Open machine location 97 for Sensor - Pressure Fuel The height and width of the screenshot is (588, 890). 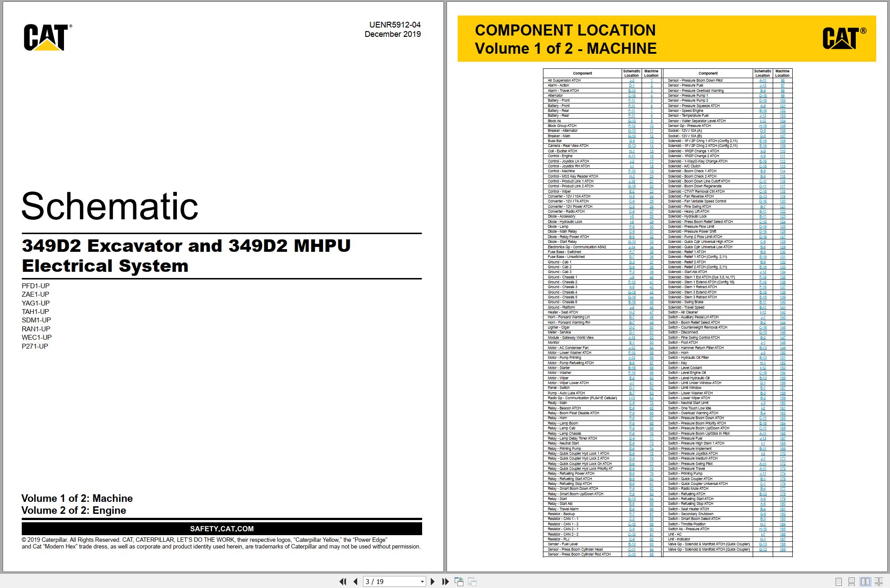tap(782, 85)
